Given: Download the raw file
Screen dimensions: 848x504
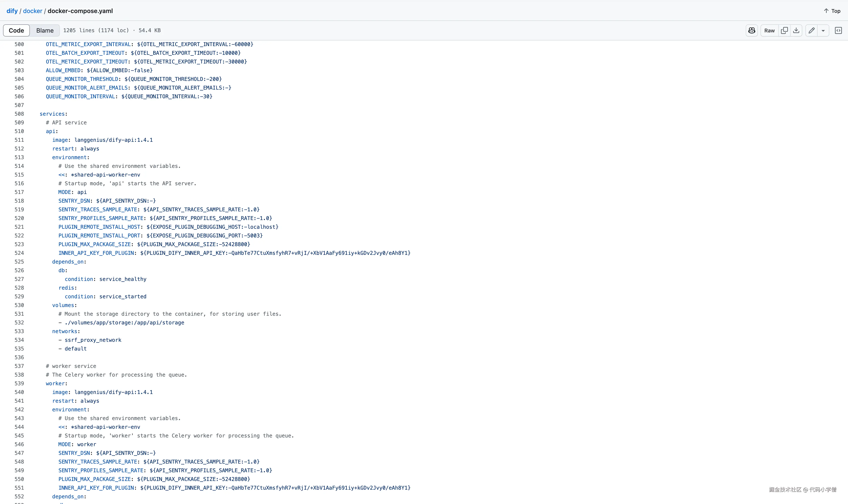Looking at the screenshot, I should (796, 31).
